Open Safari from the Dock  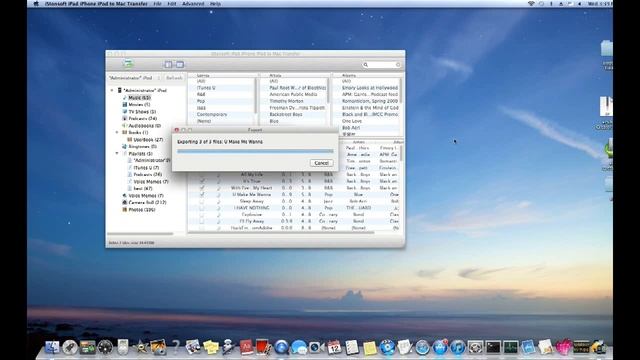(422, 347)
